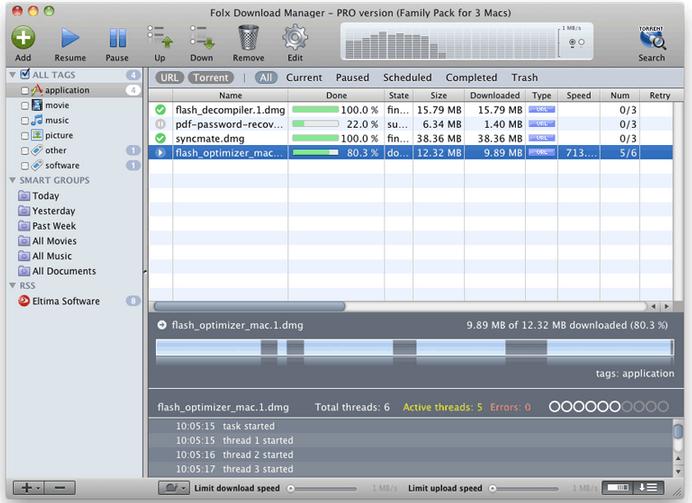Sort by State column header
This screenshot has width=692, height=503.
tap(399, 95)
